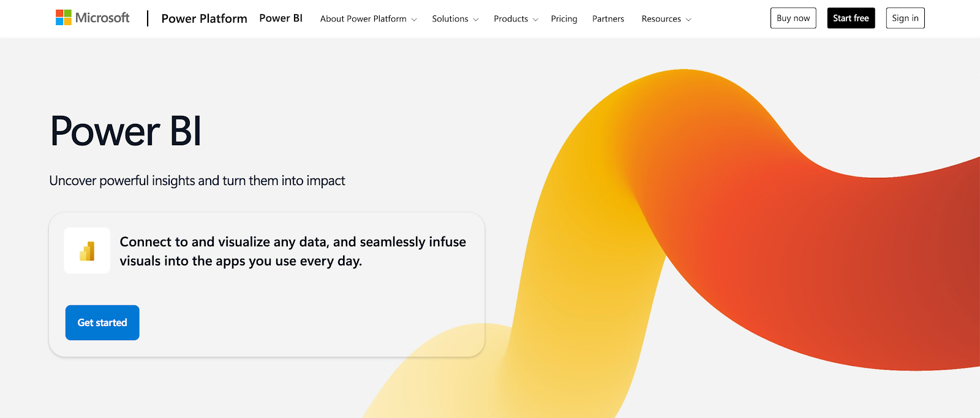Viewport: 980px width, 418px height.
Task: Click the Power BI product icon tile
Action: (87, 251)
